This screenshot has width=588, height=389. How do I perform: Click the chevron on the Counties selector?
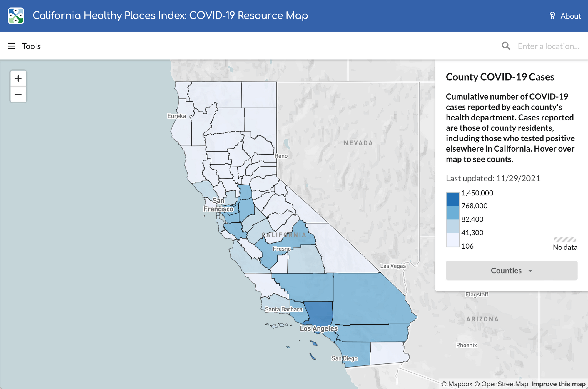[x=531, y=271]
